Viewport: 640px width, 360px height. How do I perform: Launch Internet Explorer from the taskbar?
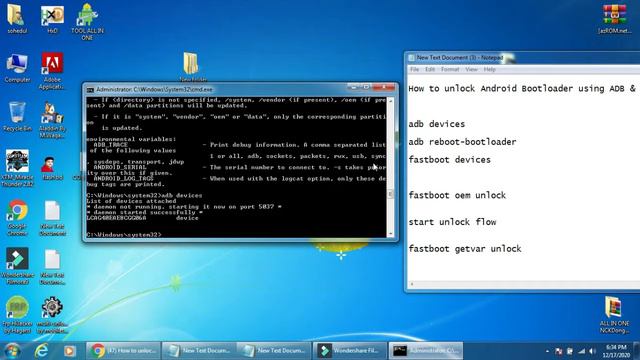click(x=42, y=351)
